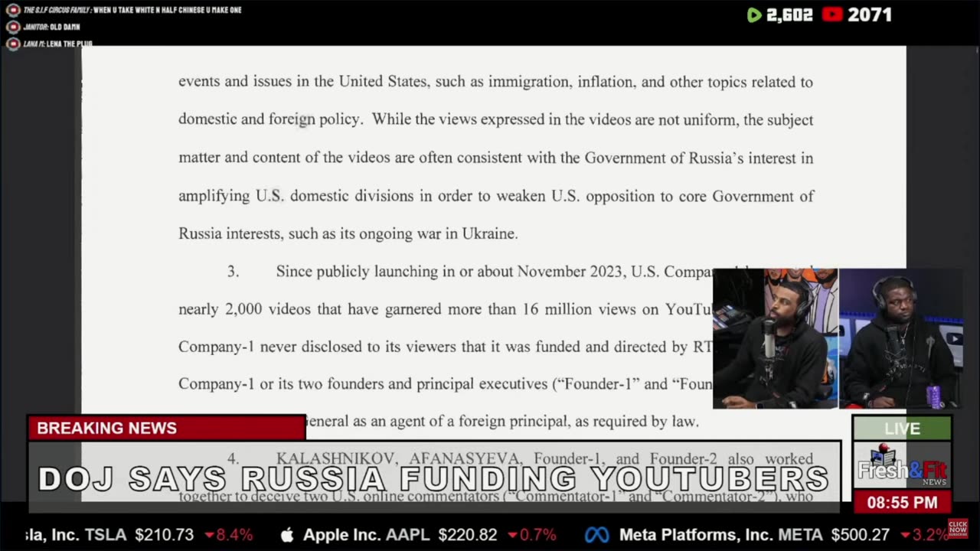Click the red YouTube icon near 2071

(832, 15)
